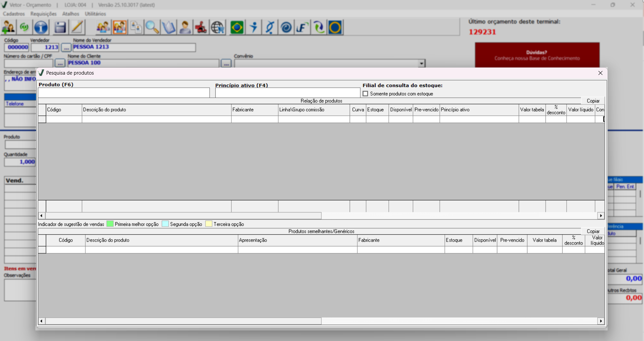Click the open book icon in toolbar
This screenshot has width=644, height=341.
168,27
